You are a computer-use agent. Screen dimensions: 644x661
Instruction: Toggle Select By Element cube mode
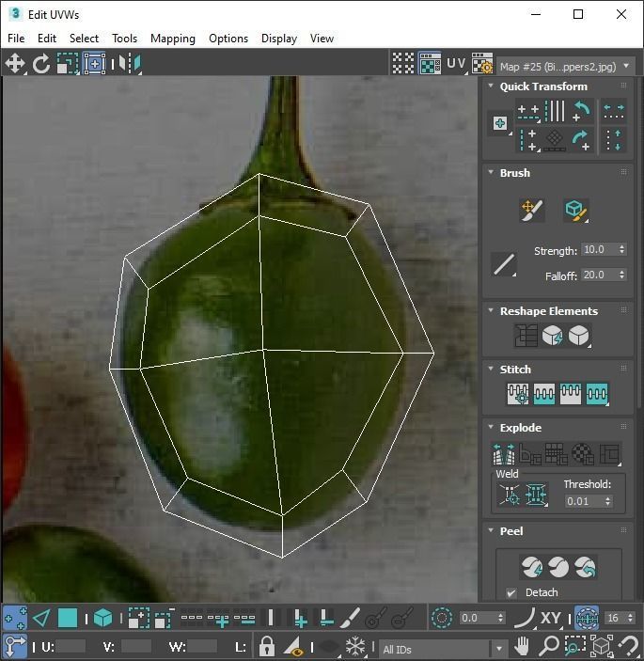pyautogui.click(x=102, y=618)
